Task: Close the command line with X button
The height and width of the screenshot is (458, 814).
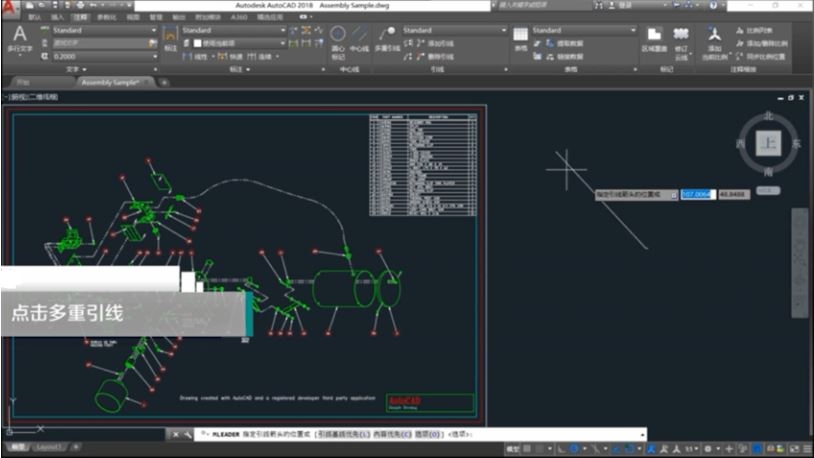Action: [x=175, y=435]
